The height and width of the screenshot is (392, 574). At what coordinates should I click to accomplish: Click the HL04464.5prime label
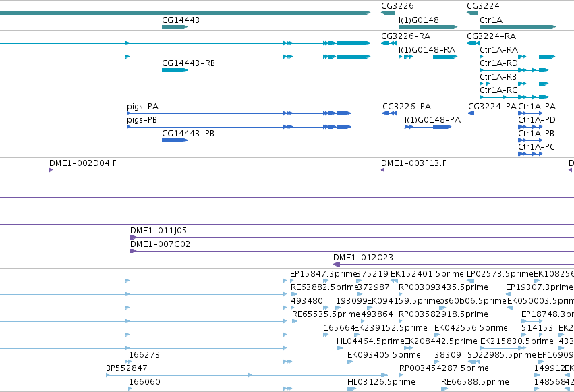click(x=370, y=341)
